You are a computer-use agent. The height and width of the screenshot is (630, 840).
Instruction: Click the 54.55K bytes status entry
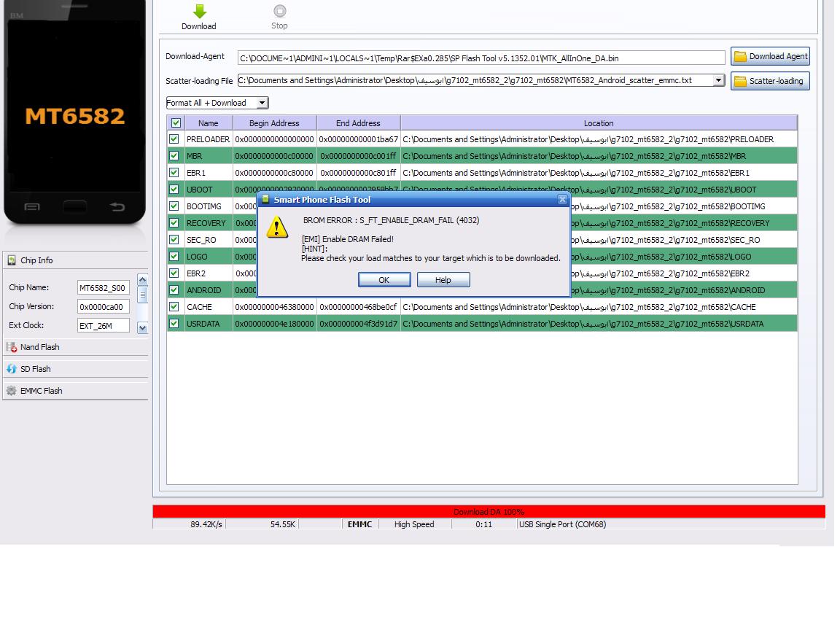tap(262, 524)
